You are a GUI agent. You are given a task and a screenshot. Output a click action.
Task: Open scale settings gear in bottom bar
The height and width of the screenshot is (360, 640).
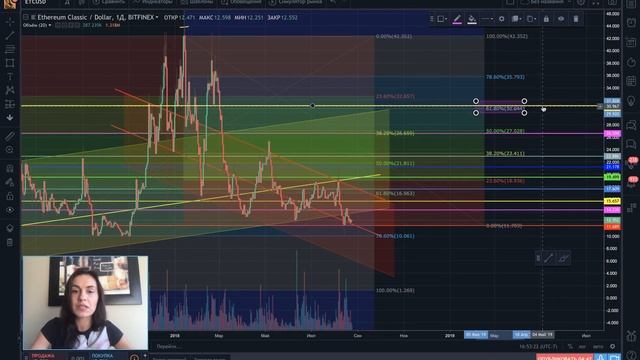click(x=613, y=347)
